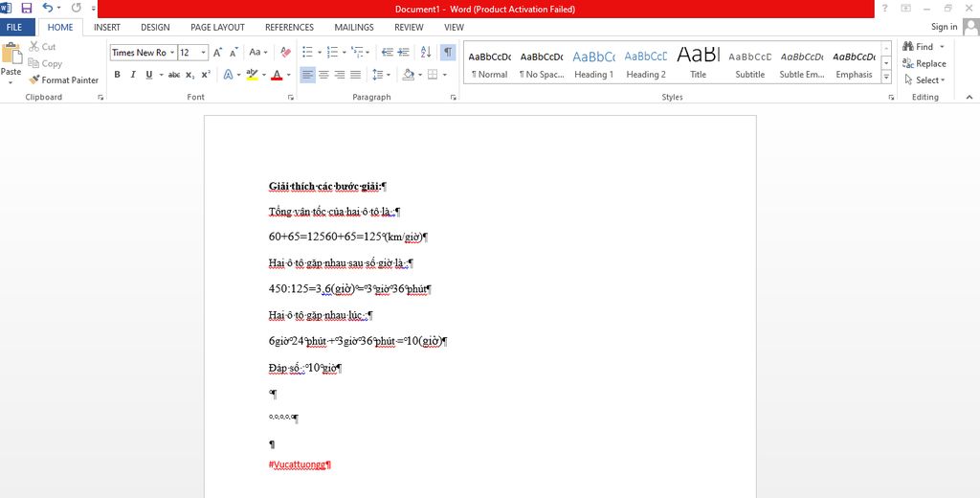The image size is (980, 498).
Task: Click the Font Color red A
Action: point(277,75)
